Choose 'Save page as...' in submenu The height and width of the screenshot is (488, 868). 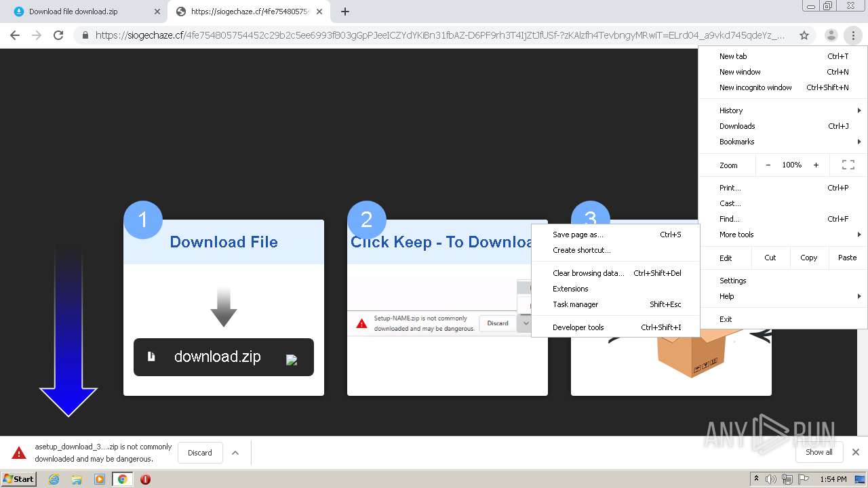pos(616,235)
